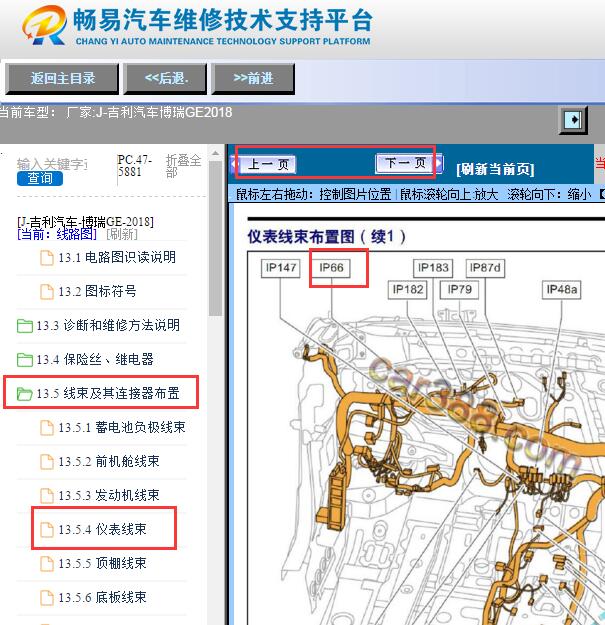Image resolution: width=605 pixels, height=625 pixels.
Task: Open 13.5.5 顶棚线束
Action: click(102, 563)
